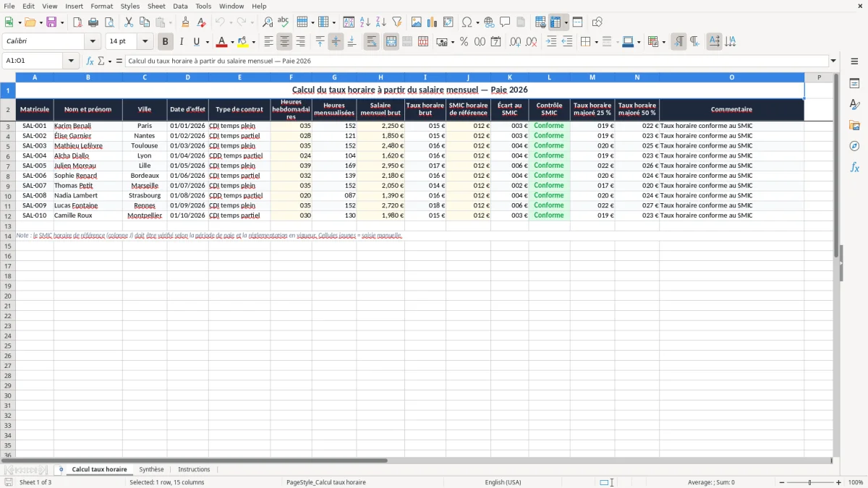Switch to the Synthèse sheet tab

(152, 469)
